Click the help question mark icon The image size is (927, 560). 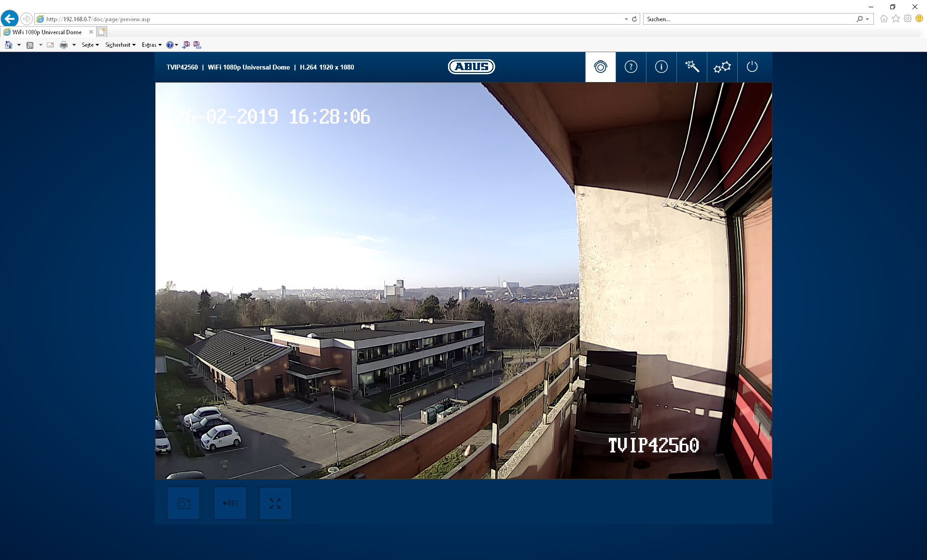631,67
